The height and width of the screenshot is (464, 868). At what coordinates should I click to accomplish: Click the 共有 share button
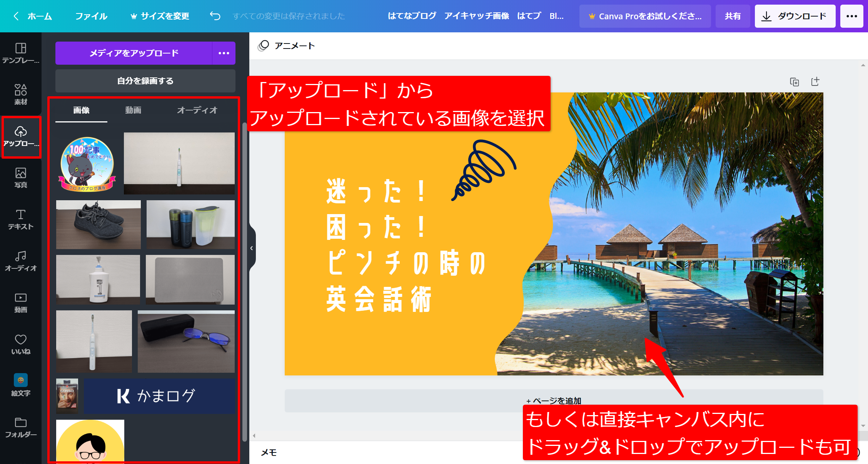click(x=733, y=16)
